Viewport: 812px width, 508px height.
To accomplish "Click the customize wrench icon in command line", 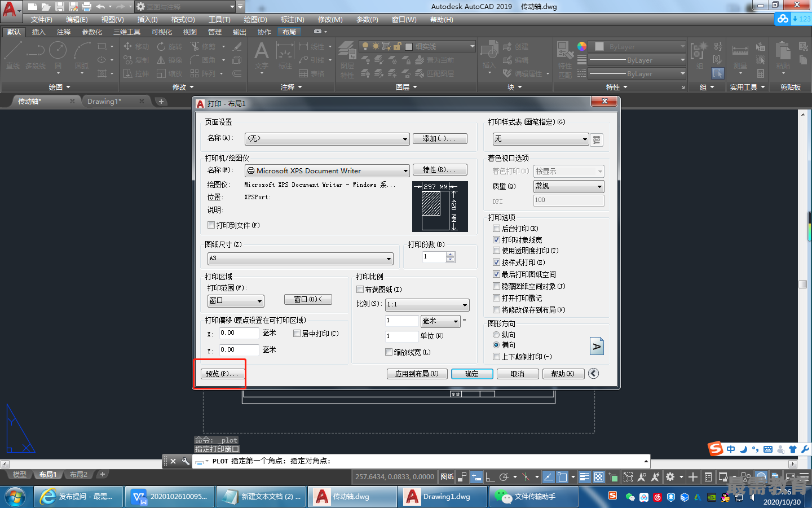I will point(186,461).
